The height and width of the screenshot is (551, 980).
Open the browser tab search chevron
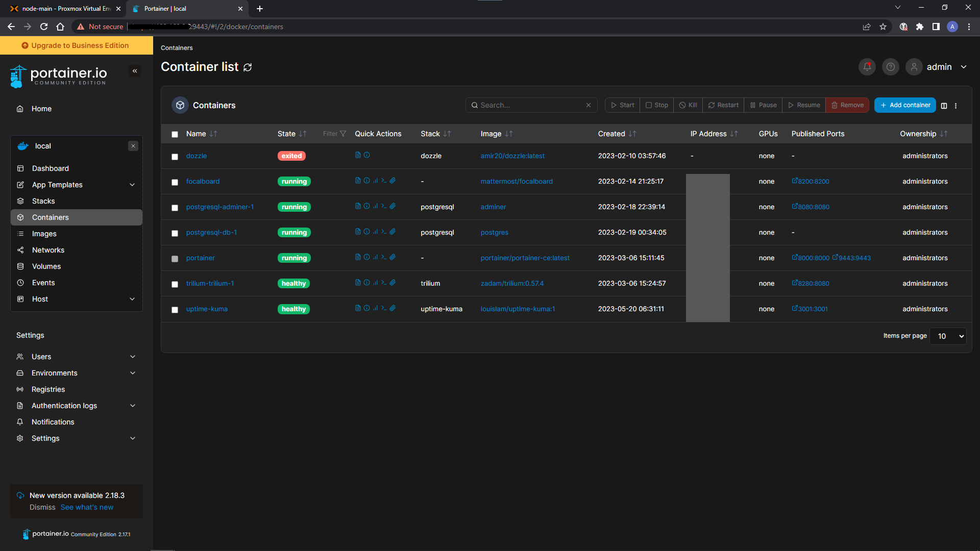pos(898,8)
